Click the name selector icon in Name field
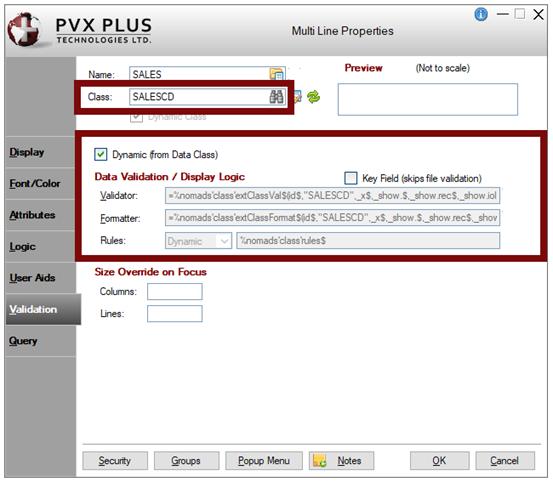553x482 pixels. [x=276, y=74]
